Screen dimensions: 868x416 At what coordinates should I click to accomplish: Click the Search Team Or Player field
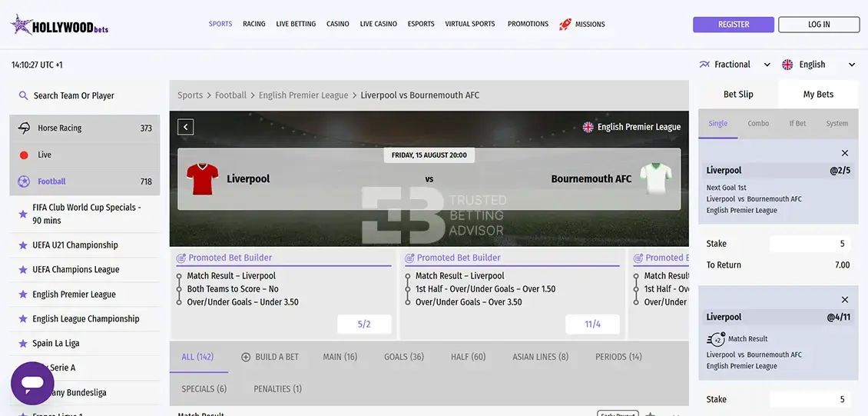[84, 95]
